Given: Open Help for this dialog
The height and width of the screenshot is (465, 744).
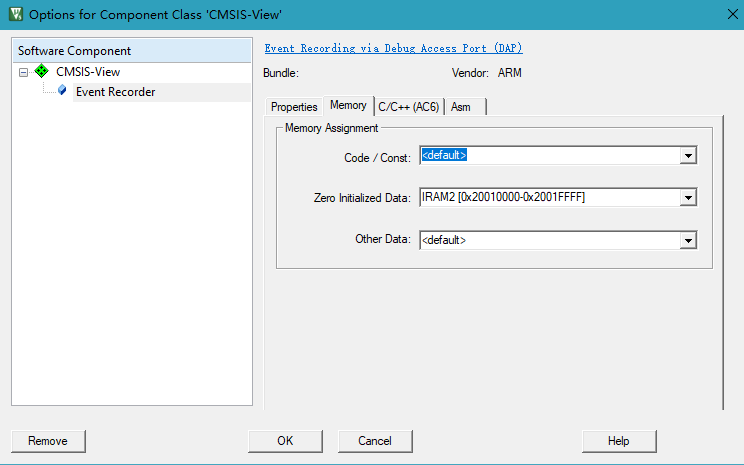Looking at the screenshot, I should coord(619,441).
